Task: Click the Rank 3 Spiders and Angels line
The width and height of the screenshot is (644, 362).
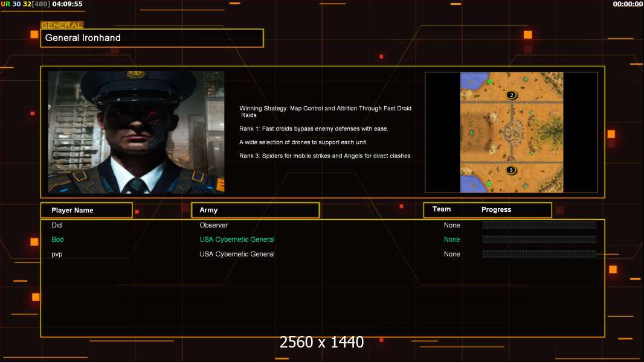Action: coord(325,156)
